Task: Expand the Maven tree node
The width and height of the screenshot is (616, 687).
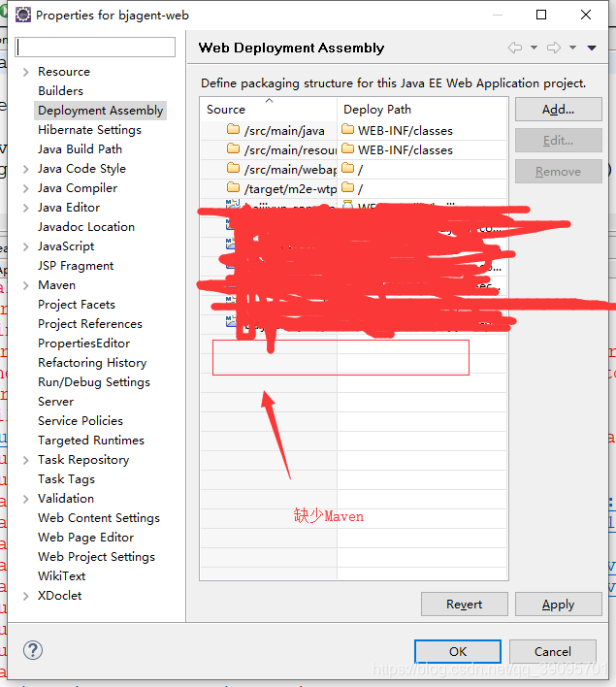Action: (26, 285)
